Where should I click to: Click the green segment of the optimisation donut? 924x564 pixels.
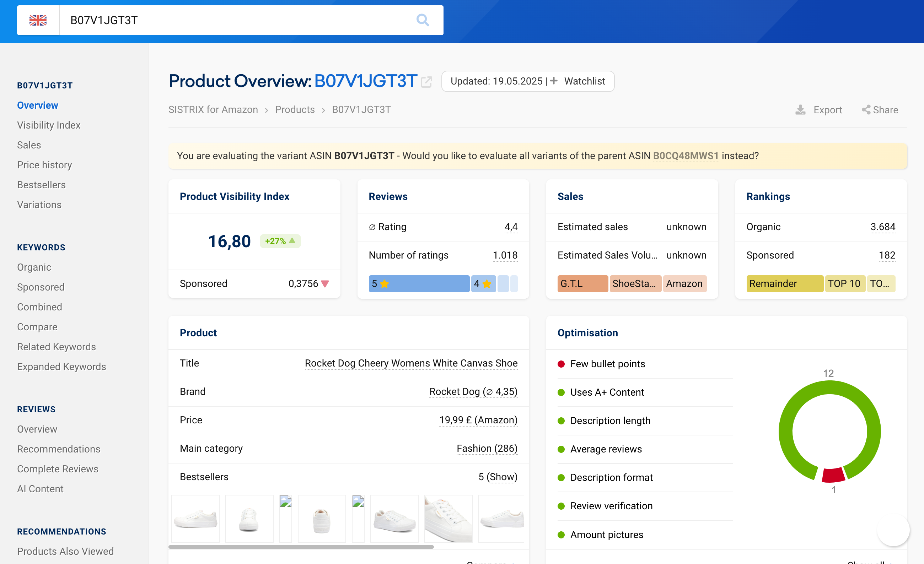point(829,387)
